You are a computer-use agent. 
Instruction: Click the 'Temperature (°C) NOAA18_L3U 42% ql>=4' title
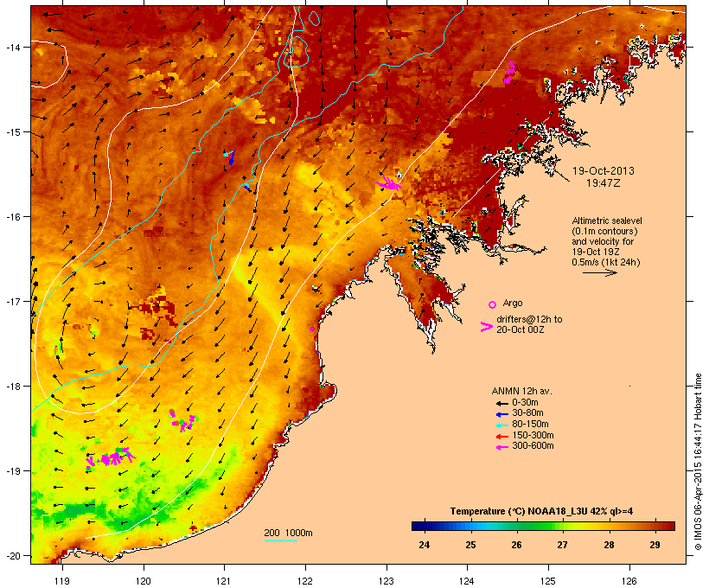click(541, 512)
